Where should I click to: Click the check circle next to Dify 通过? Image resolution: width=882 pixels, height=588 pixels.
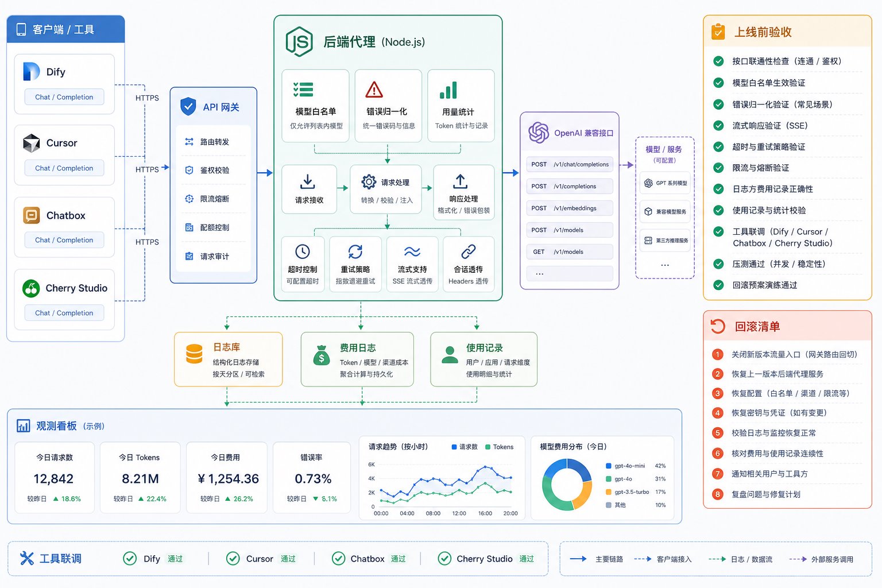point(130,559)
